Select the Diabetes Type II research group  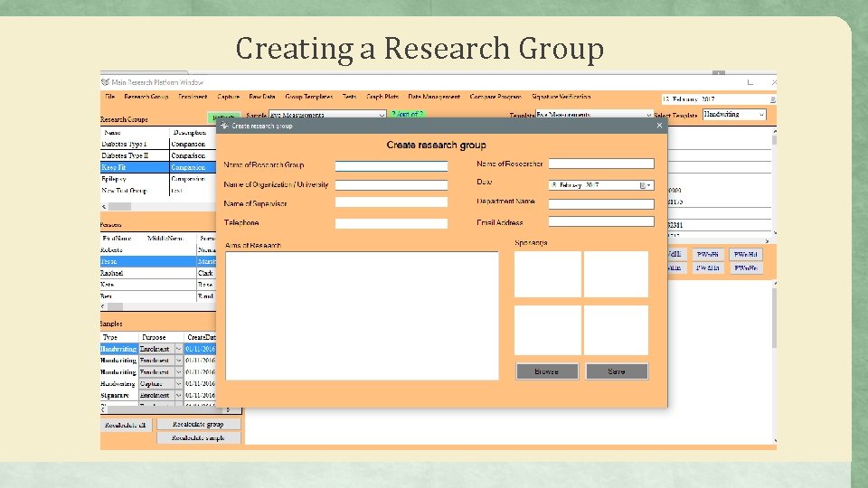point(157,155)
